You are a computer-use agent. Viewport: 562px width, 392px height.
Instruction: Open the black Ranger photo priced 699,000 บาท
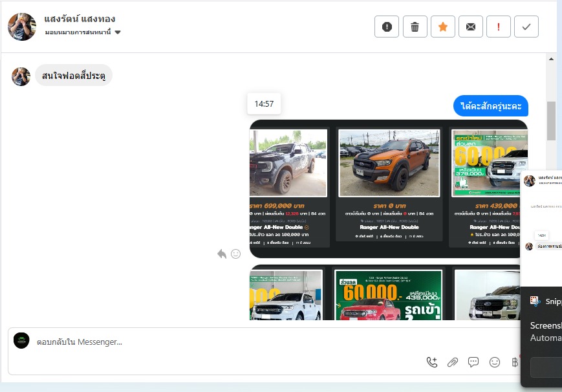click(288, 163)
